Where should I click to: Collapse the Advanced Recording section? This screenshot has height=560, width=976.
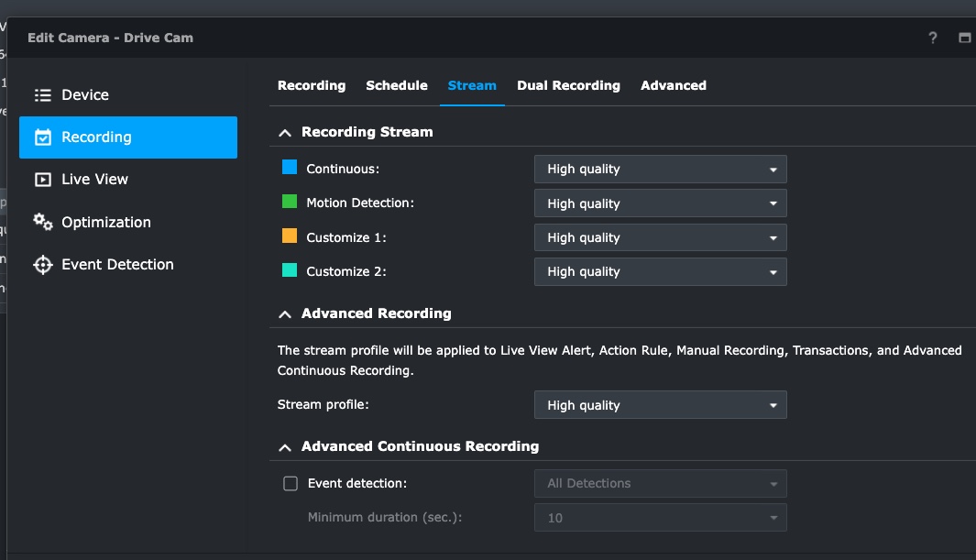285,314
